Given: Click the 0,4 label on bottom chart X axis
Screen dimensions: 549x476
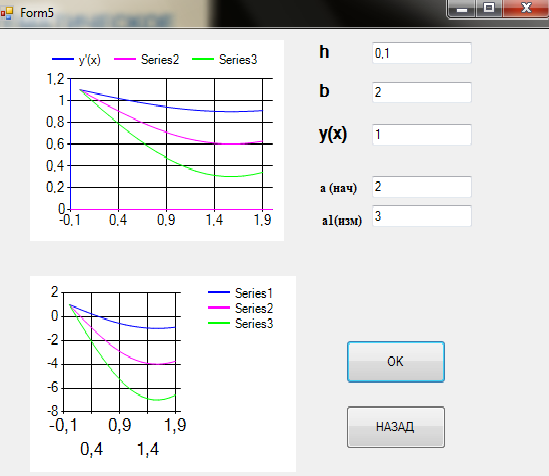Looking at the screenshot, I should pyautogui.click(x=91, y=449).
